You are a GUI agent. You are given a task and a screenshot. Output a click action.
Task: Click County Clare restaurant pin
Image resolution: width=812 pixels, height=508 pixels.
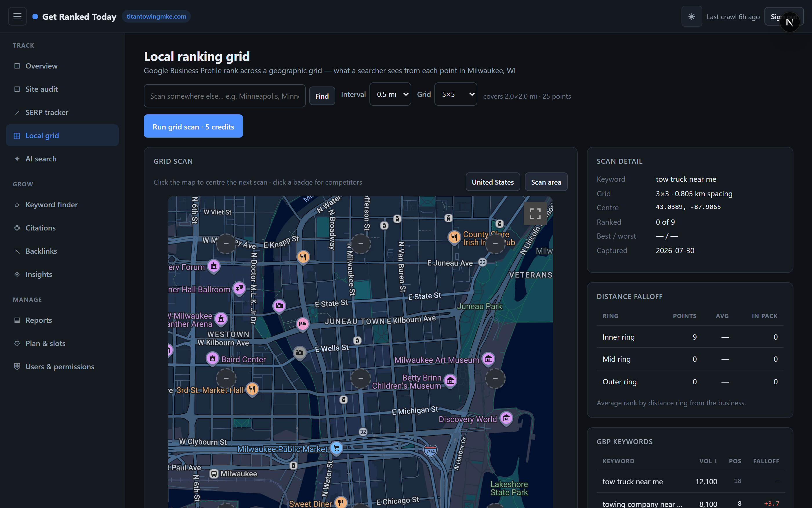[x=454, y=237]
